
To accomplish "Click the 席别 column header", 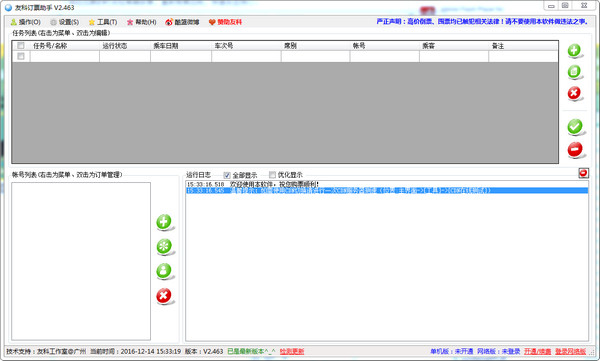I will coord(315,46).
